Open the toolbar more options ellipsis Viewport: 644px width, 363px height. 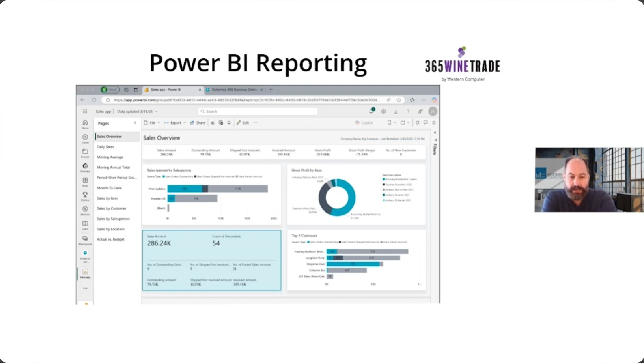255,122
